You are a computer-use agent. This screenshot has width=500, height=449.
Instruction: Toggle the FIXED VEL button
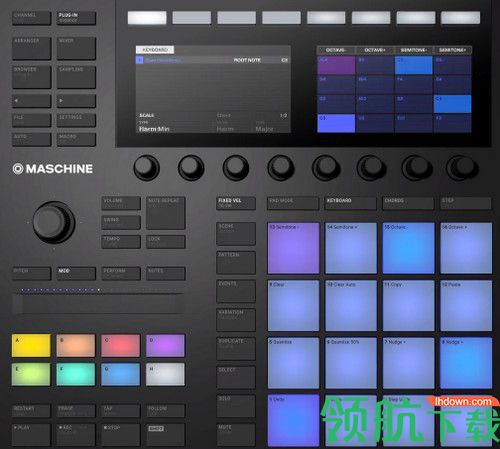[236, 203]
